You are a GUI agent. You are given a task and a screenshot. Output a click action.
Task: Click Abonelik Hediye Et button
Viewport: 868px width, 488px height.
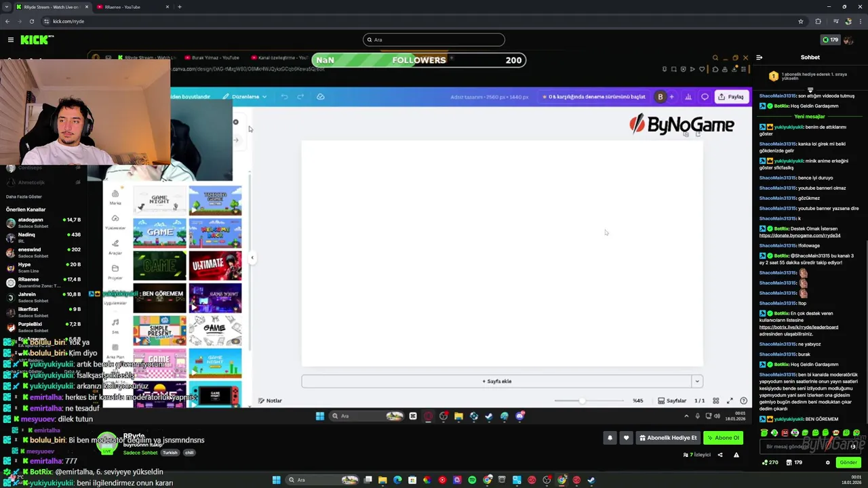(669, 438)
